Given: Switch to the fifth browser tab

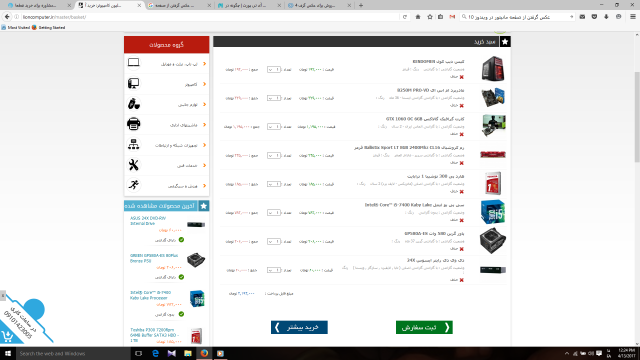Looking at the screenshot, I should pos(319,5).
